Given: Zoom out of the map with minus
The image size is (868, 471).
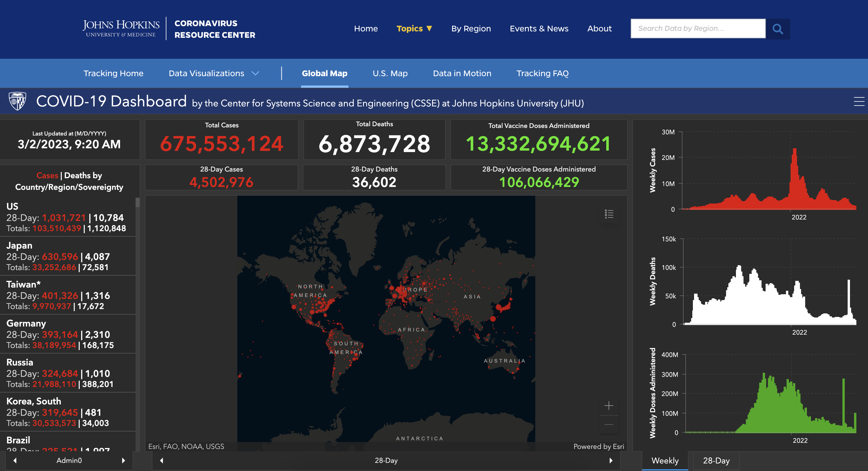Looking at the screenshot, I should (609, 424).
